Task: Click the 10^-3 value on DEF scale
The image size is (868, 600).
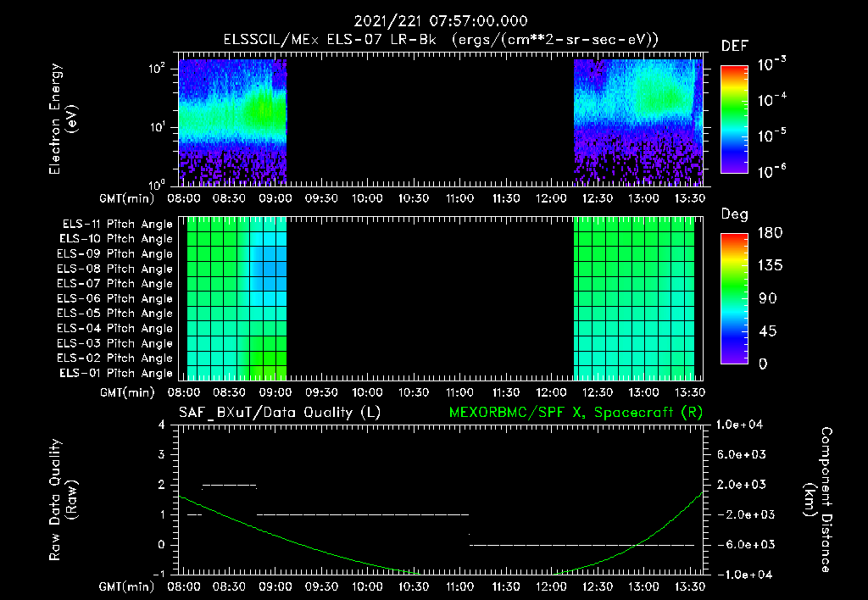Action: pos(771,64)
